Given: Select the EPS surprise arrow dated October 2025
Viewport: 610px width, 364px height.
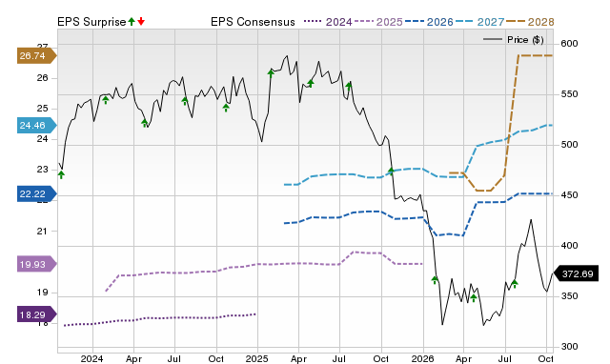Looking at the screenshot, I should [x=392, y=172].
